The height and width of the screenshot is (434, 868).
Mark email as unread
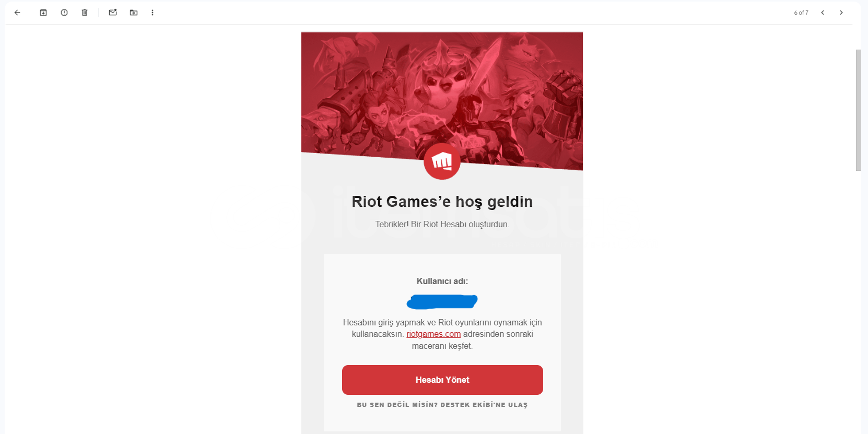pos(113,13)
